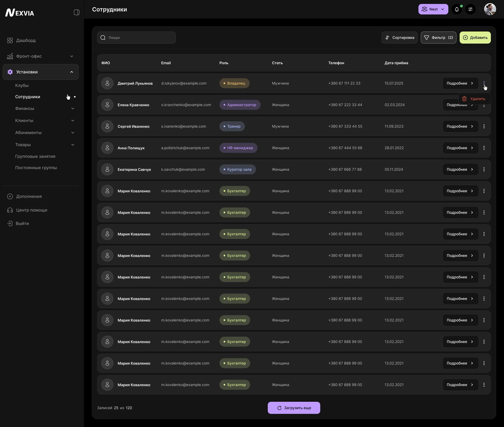The height and width of the screenshot is (427, 504).
Task: Click the Nexvia logo
Action: pos(20,13)
